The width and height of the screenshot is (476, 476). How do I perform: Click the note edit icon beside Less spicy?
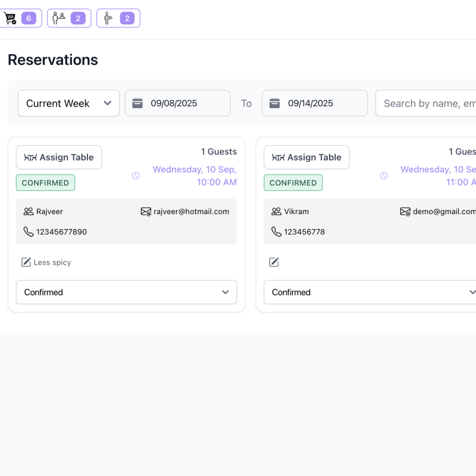[x=26, y=262]
